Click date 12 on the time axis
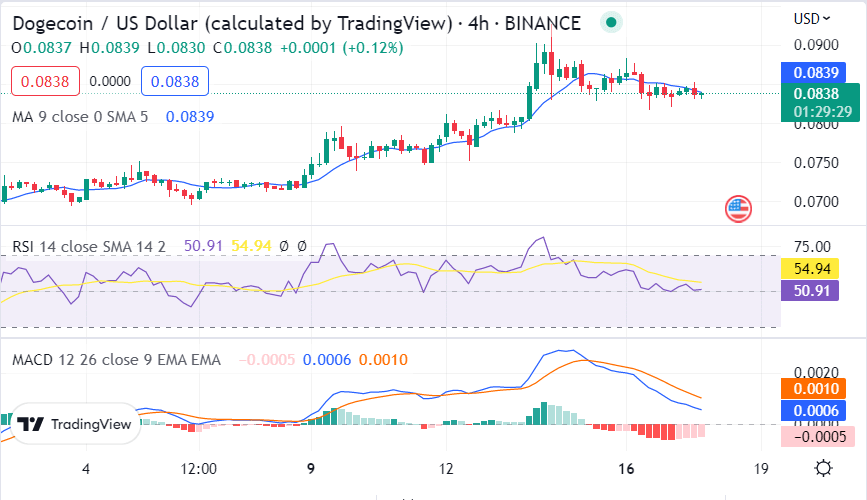The width and height of the screenshot is (867, 500). click(446, 469)
